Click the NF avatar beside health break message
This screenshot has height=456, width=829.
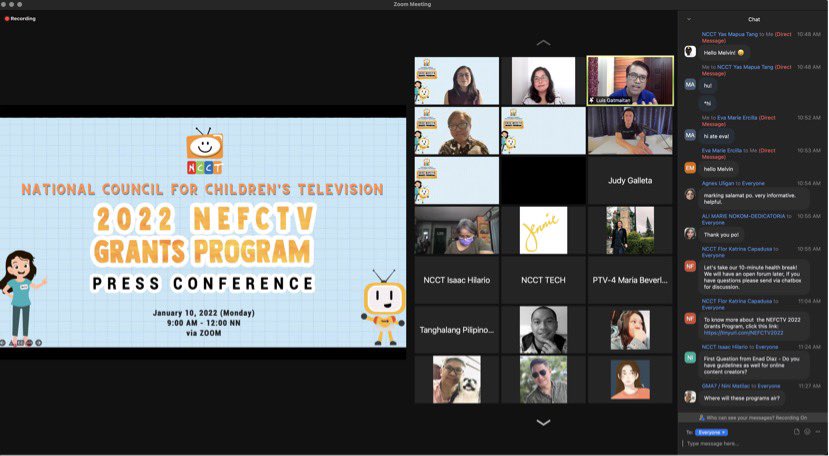(690, 266)
